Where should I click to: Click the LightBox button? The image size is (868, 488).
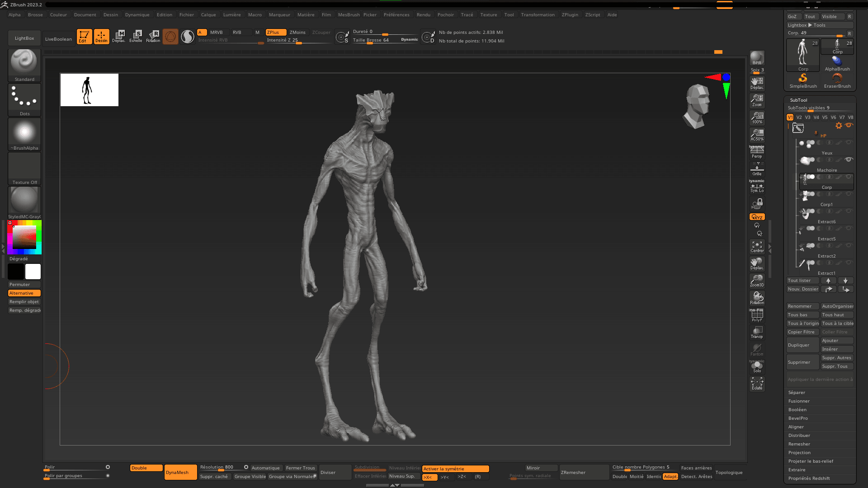click(x=24, y=38)
